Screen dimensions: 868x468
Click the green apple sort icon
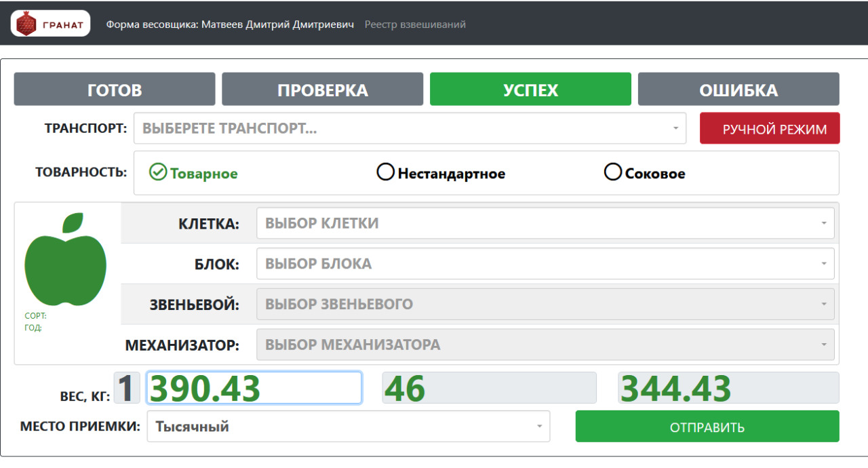(65, 263)
